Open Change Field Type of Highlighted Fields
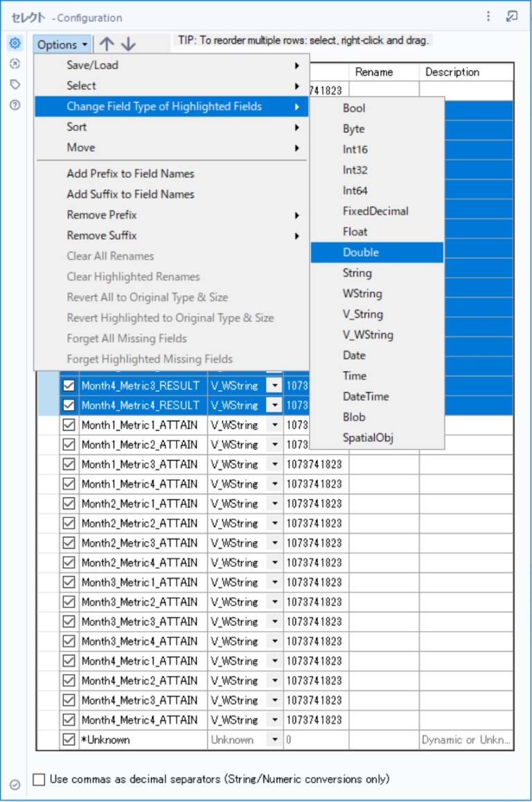Screen dimensions: 532x802 (x=171, y=107)
